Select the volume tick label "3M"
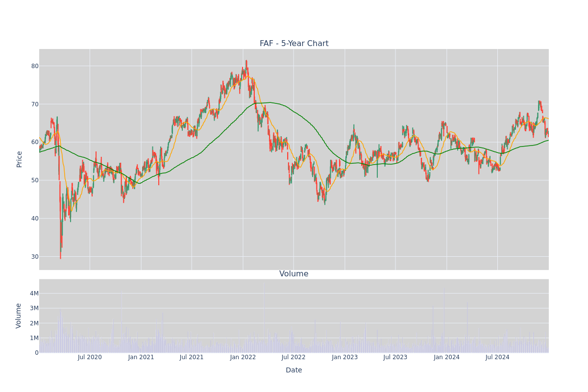 click(34, 308)
